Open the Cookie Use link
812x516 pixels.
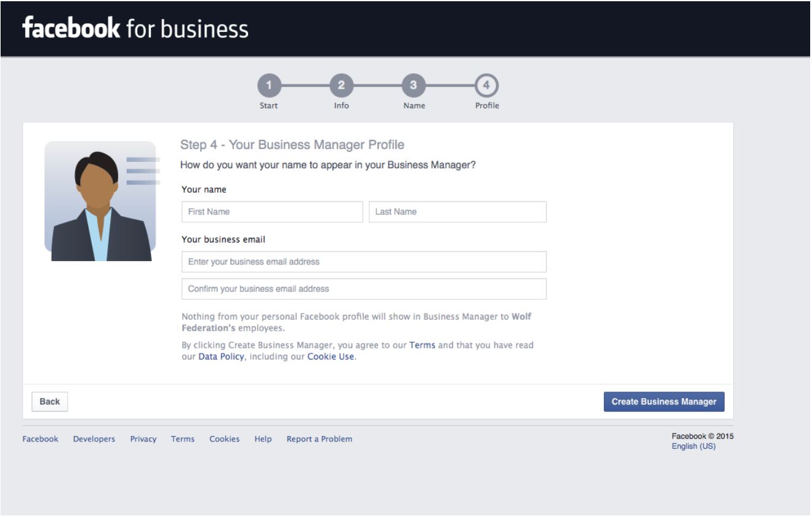(331, 357)
